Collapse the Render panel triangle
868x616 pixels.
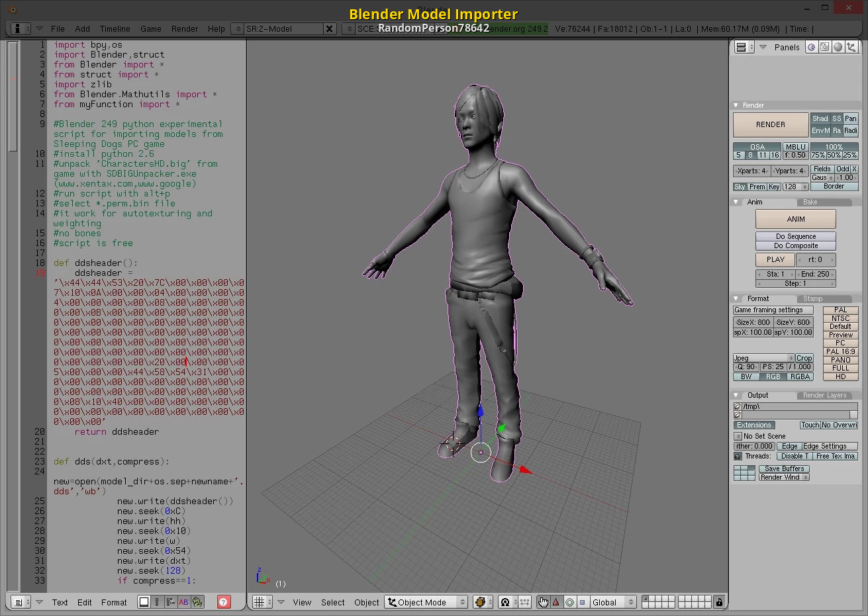point(736,105)
